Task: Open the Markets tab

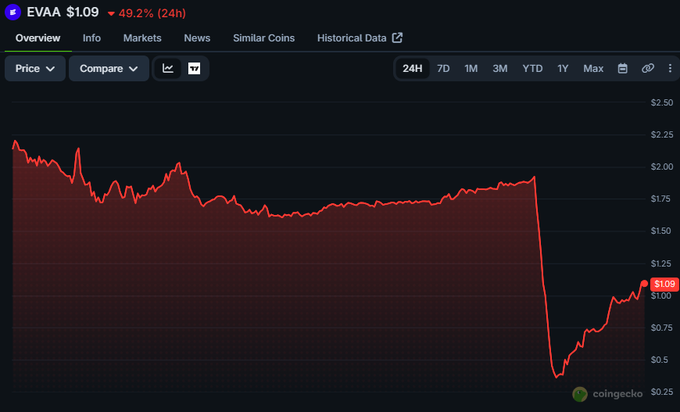Action: [142, 38]
